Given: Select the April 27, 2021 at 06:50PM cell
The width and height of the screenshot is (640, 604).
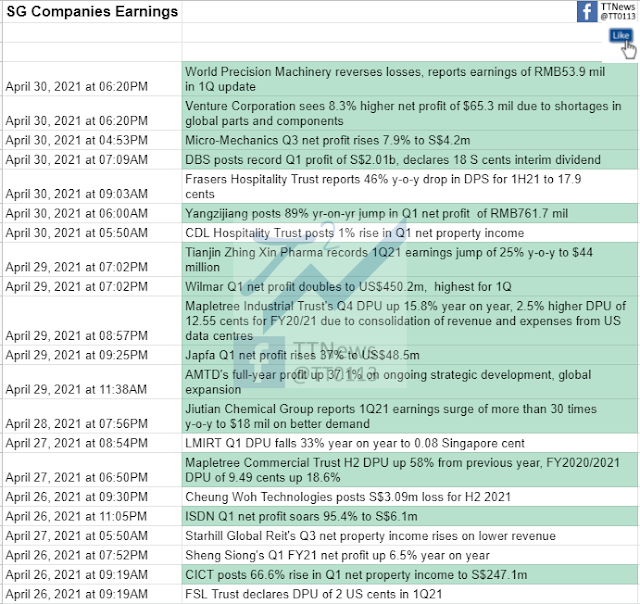Looking at the screenshot, I should (x=92, y=470).
